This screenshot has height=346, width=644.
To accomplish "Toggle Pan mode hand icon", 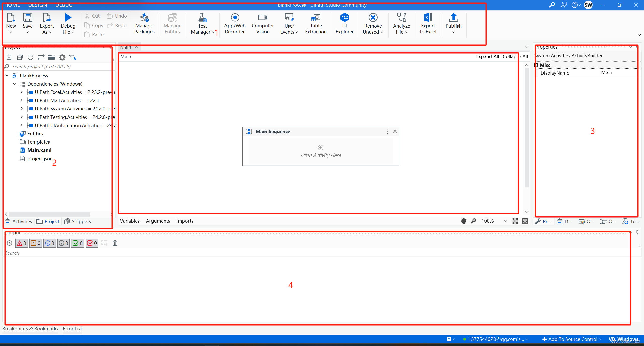I will [x=464, y=221].
